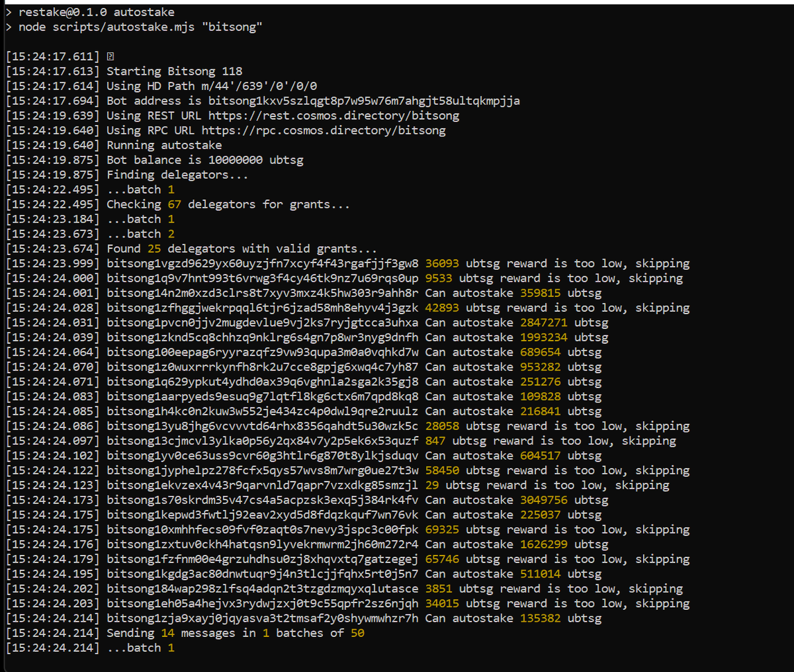
Task: Click autostake amount 135382
Action: pyautogui.click(x=540, y=618)
